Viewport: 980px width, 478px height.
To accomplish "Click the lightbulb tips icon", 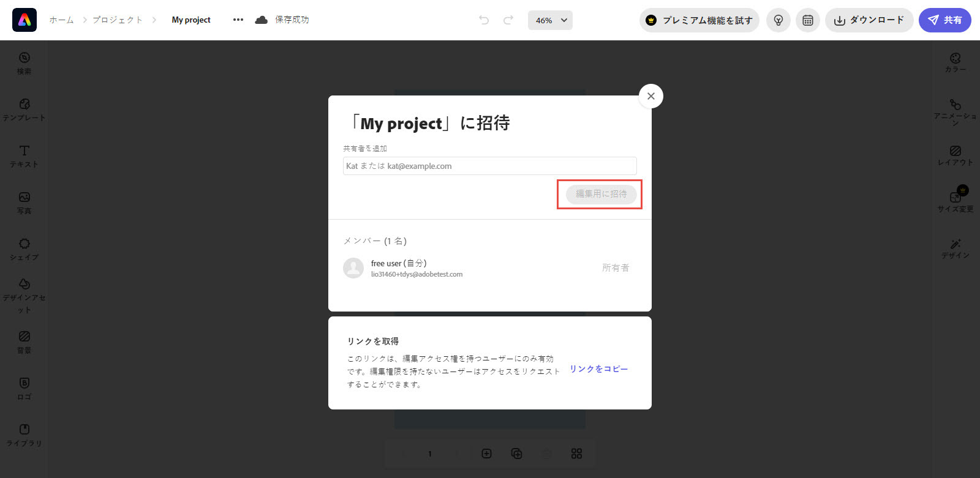I will click(778, 20).
